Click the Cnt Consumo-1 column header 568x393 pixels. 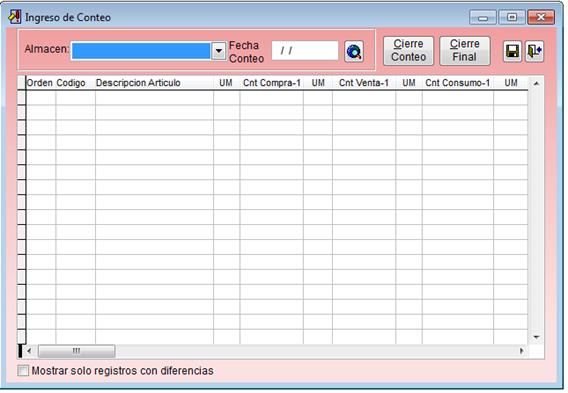[x=458, y=83]
